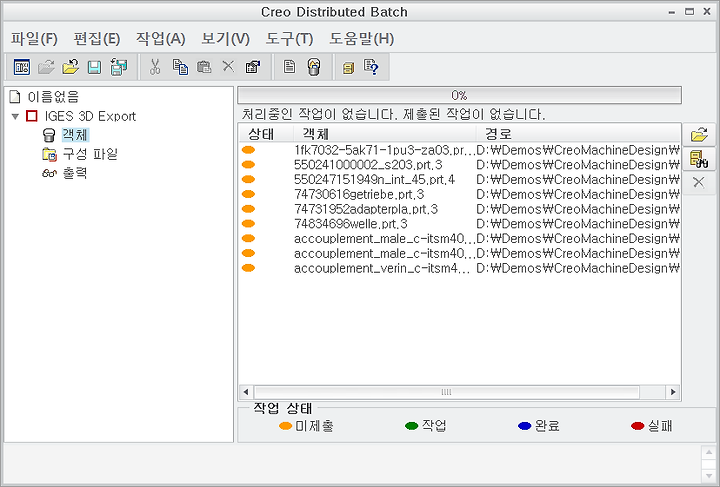Click the message area scroll up arrow
720x487 pixels.
(709, 452)
